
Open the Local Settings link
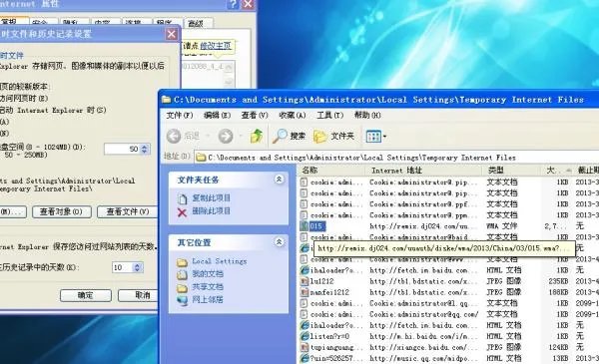point(220,261)
